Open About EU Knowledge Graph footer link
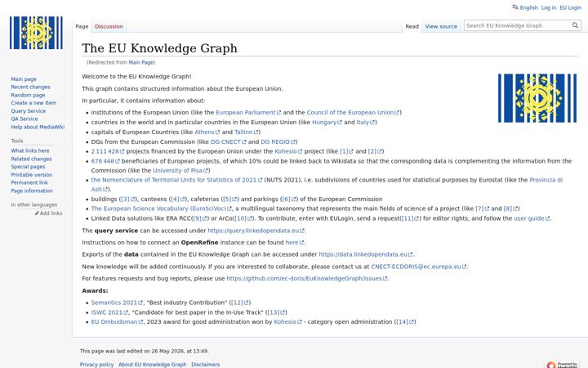Image resolution: width=588 pixels, height=368 pixels. (x=152, y=364)
